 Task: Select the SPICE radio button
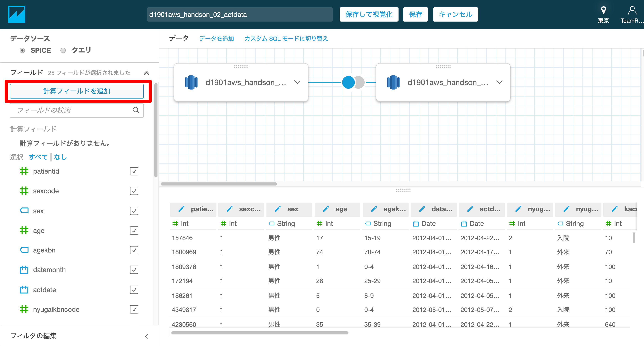pos(22,50)
